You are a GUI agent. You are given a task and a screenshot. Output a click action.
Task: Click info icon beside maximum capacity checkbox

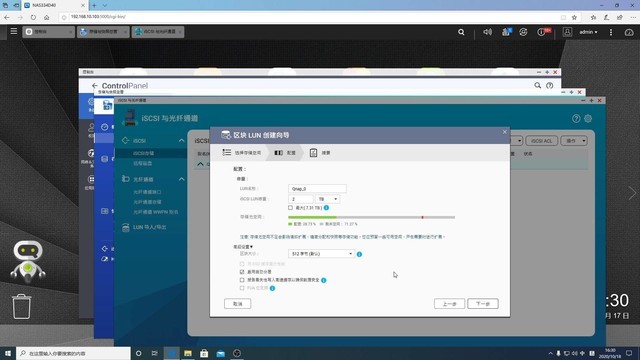(x=326, y=208)
